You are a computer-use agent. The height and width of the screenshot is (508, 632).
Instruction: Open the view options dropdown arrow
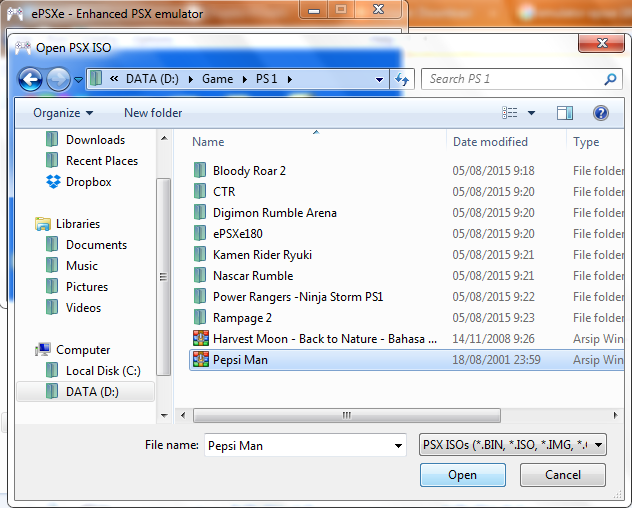[x=531, y=113]
